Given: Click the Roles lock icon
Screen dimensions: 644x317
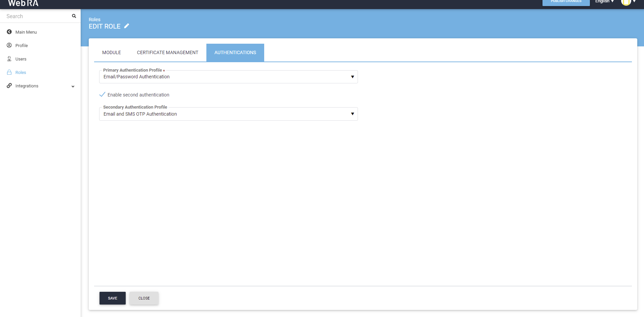Looking at the screenshot, I should point(9,72).
